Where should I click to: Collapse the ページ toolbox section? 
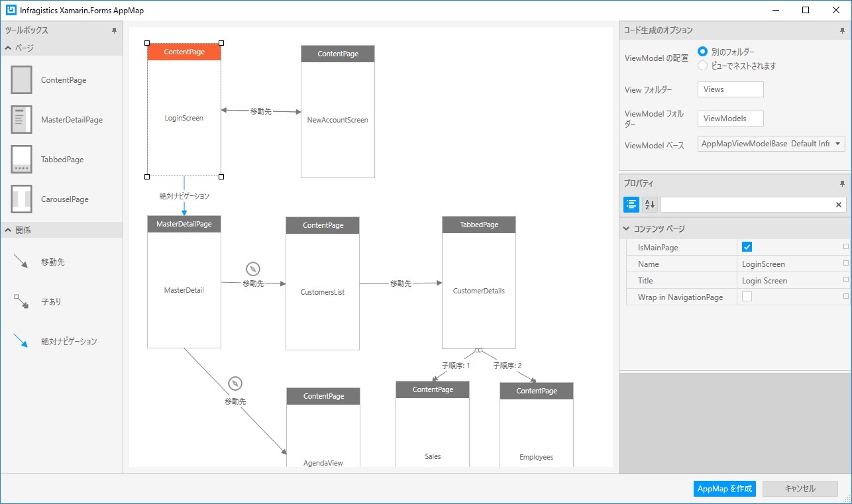click(8, 48)
